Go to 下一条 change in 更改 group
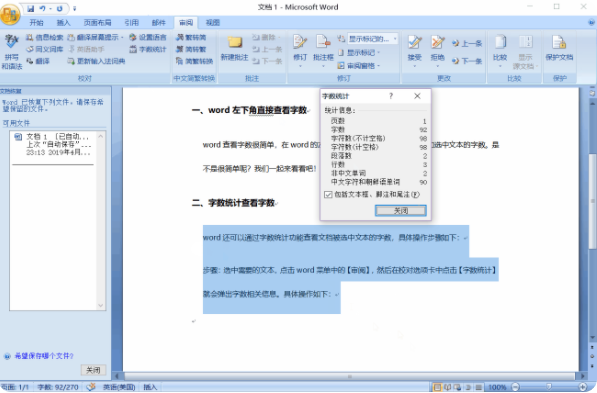Image resolution: width=597 pixels, height=393 pixels. pyautogui.click(x=467, y=61)
